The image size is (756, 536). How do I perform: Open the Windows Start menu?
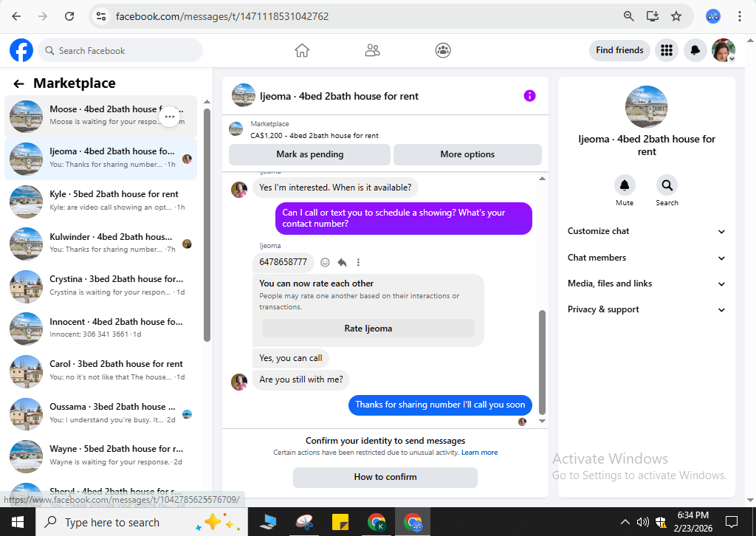coord(18,522)
